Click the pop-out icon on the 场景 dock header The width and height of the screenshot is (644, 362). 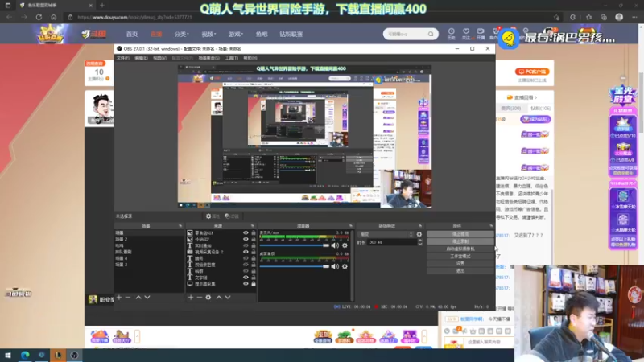180,226
